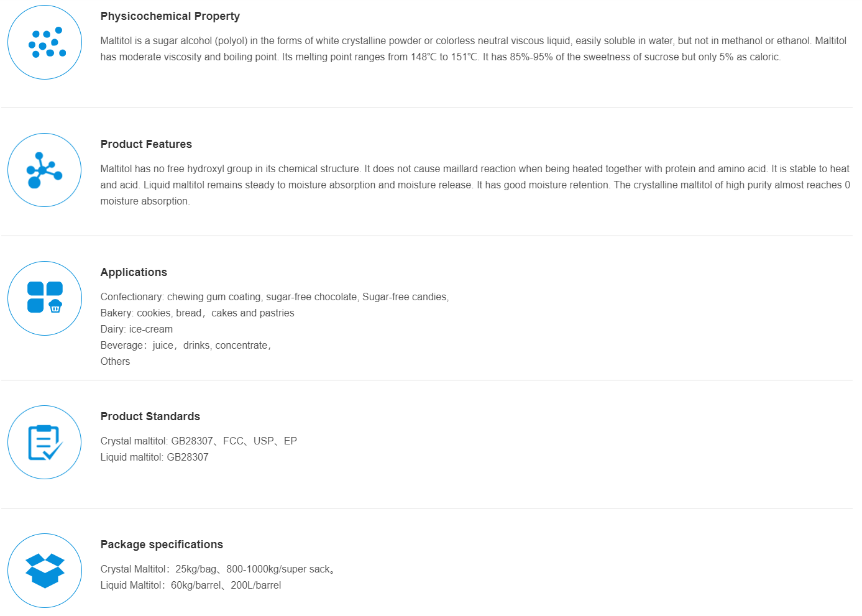This screenshot has width=862, height=616.
Task: Click the Others entry under Applications
Action: (x=116, y=362)
